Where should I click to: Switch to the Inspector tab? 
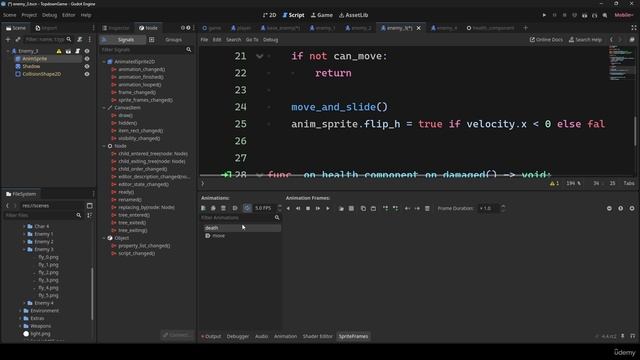tap(116, 28)
